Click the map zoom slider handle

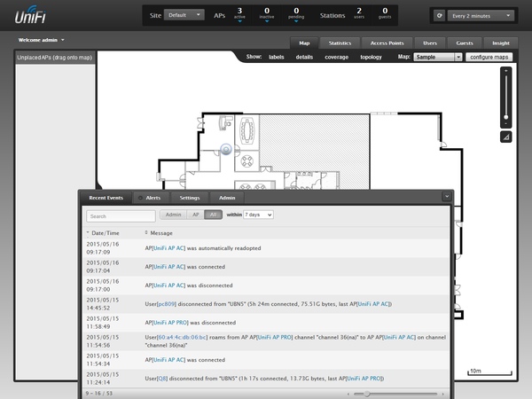pyautogui.click(x=506, y=117)
